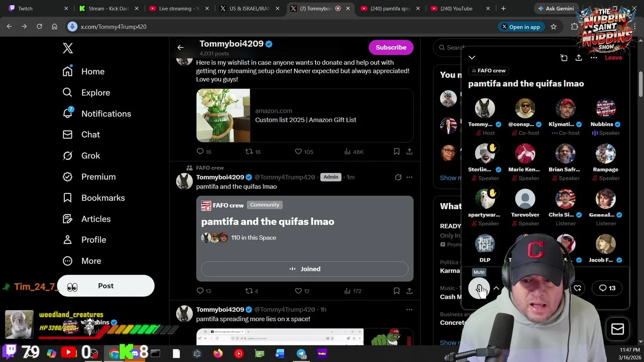Open the three-dot menu on pamtifa post

coord(410,177)
